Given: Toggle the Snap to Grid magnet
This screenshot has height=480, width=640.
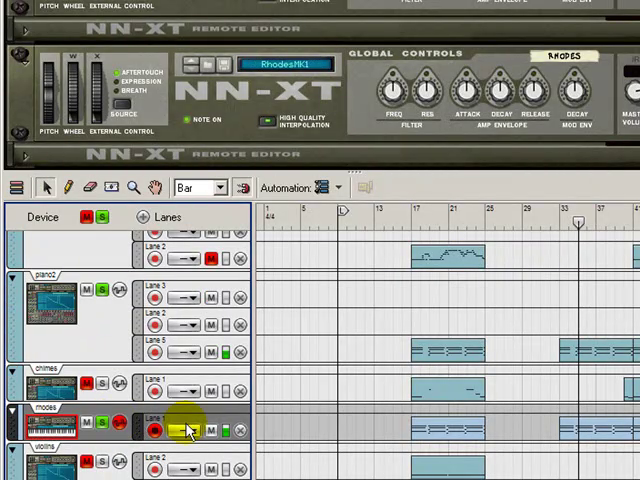Looking at the screenshot, I should click(x=242, y=188).
